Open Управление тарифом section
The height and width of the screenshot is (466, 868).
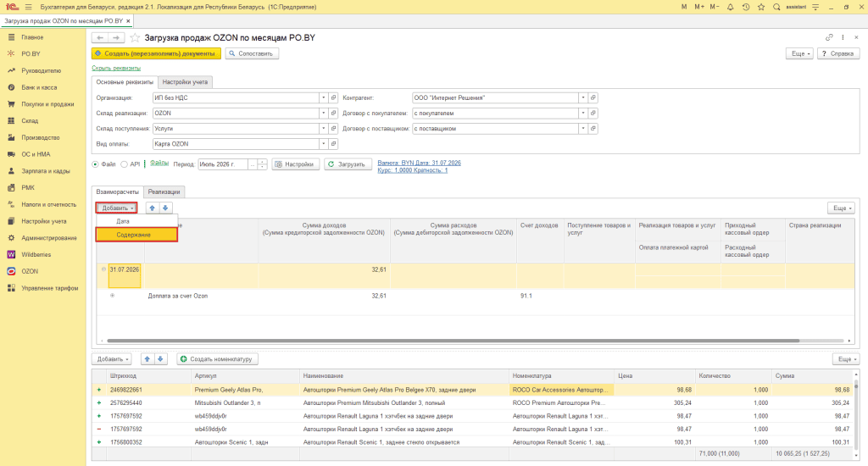click(x=50, y=288)
